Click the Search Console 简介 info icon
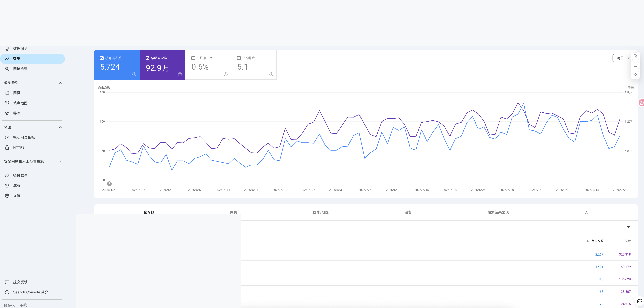Image resolution: width=644 pixels, height=308 pixels. click(x=7, y=292)
